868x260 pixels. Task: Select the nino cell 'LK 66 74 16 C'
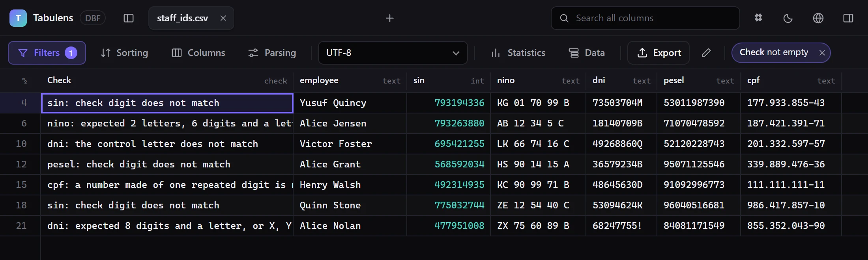(538, 144)
